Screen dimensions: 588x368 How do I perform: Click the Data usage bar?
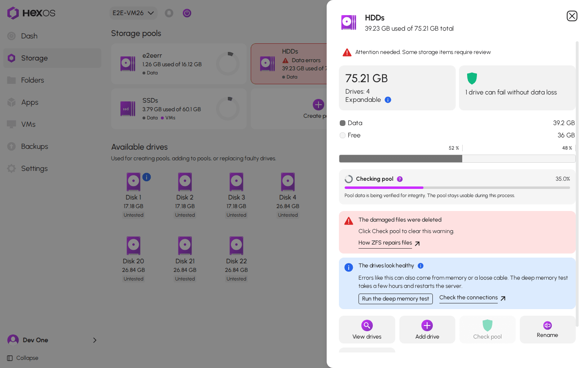(457, 159)
